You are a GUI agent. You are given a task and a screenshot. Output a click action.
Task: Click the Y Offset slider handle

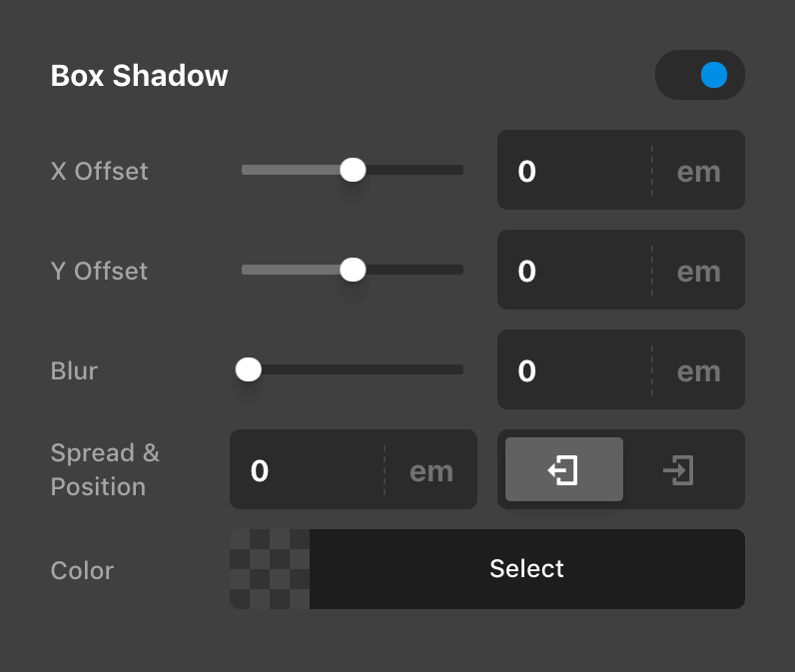(x=353, y=270)
